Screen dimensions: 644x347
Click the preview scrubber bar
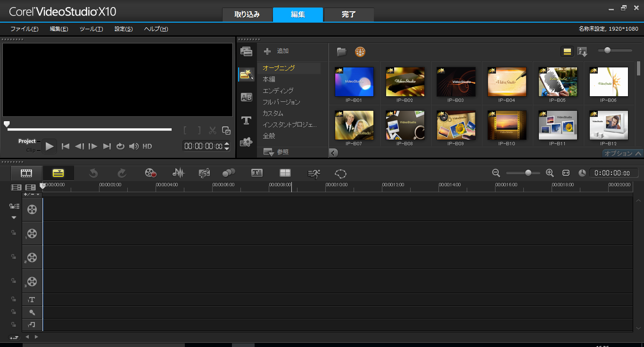[x=90, y=129]
